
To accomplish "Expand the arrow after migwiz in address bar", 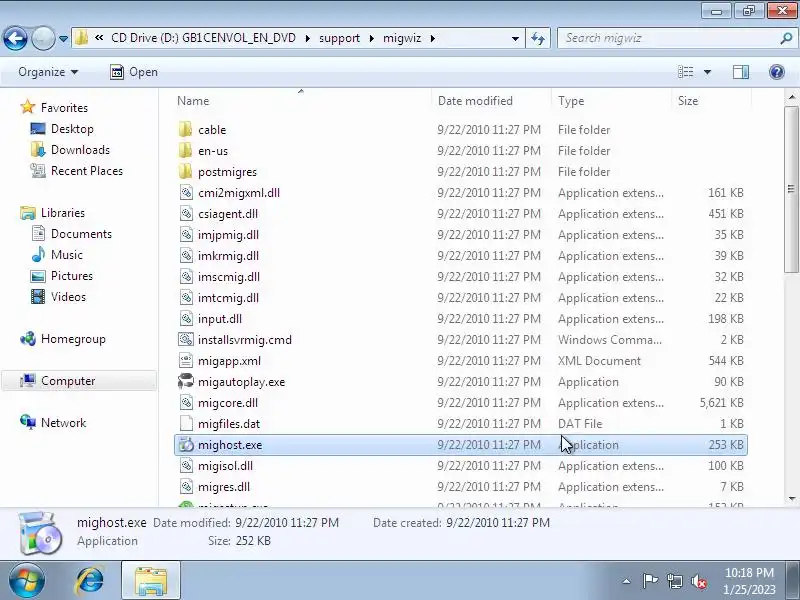I will (433, 38).
